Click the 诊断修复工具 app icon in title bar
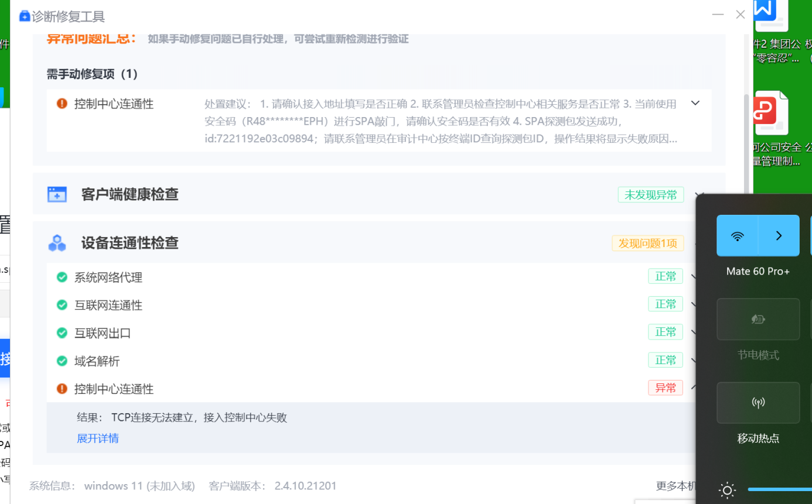Screen dimensions: 812x504 (x=25, y=16)
